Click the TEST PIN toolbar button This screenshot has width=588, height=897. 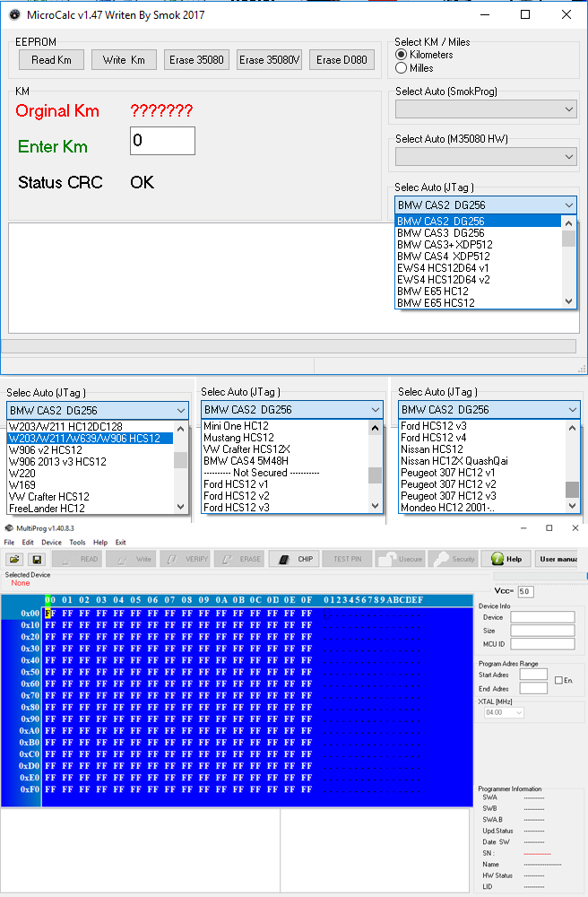(347, 559)
